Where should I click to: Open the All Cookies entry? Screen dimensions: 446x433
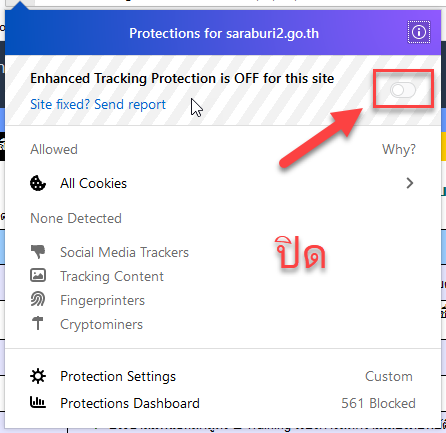point(222,183)
